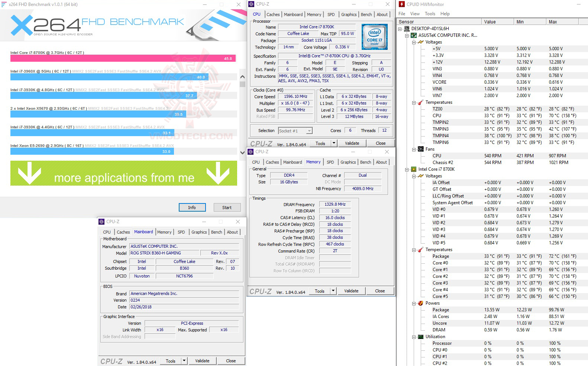Click the x264 results scrollbar up arrow
This screenshot has height=366, width=588.
pyautogui.click(x=242, y=77)
